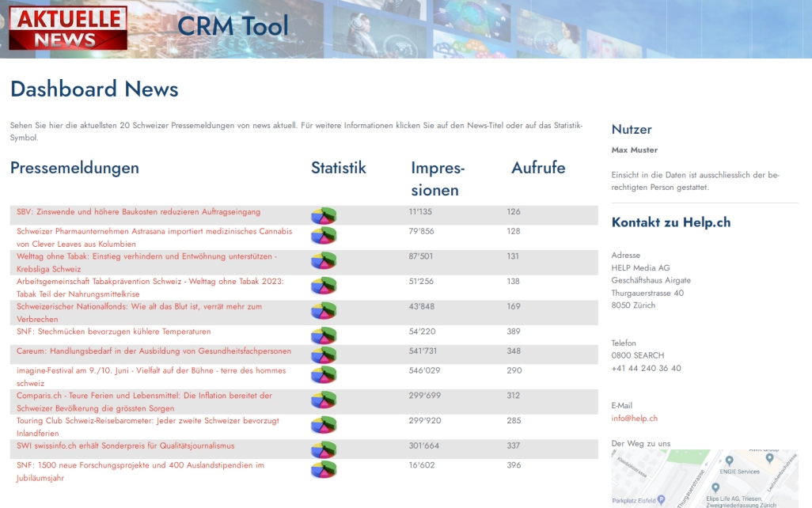Select impressions value 541'731
Screen dimensions: 812x508
(x=423, y=351)
